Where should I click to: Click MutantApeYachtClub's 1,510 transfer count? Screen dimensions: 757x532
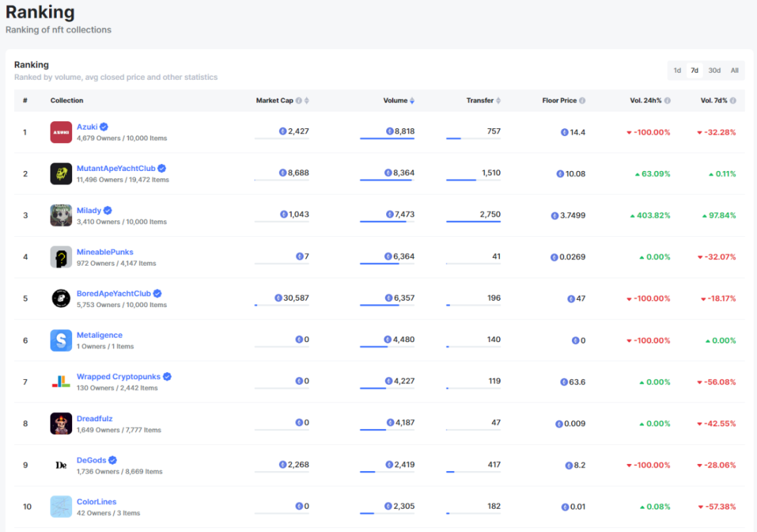(x=491, y=173)
